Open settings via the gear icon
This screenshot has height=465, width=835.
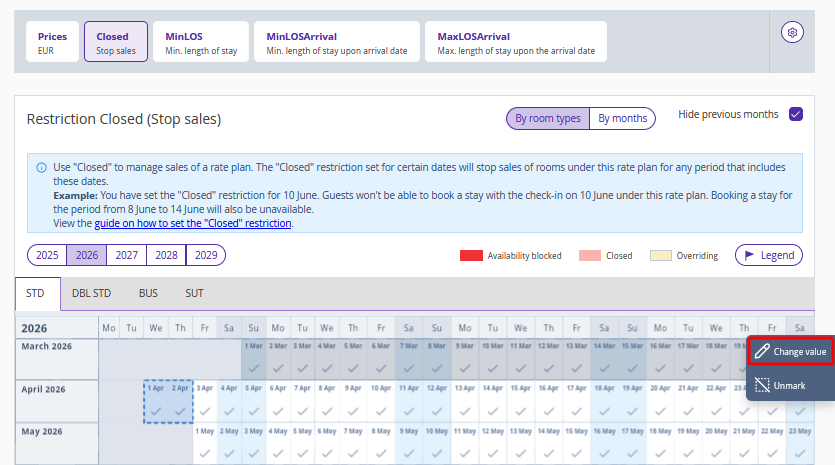(792, 33)
